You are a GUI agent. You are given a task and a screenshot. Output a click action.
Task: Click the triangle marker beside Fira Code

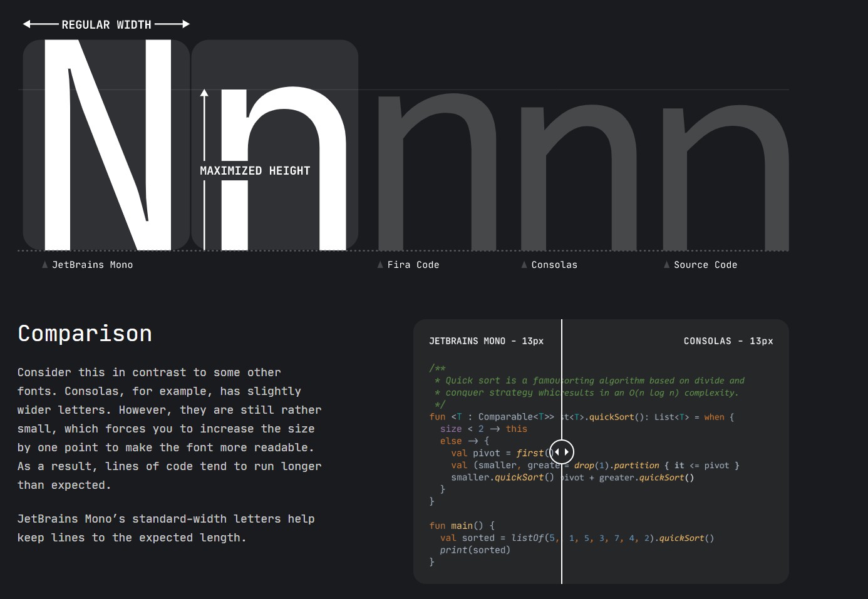(380, 265)
